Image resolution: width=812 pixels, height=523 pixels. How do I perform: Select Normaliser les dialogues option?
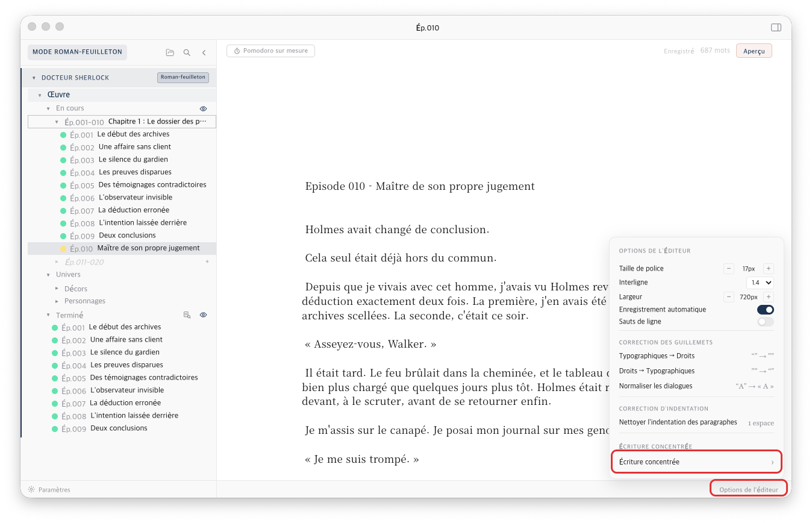pyautogui.click(x=696, y=386)
